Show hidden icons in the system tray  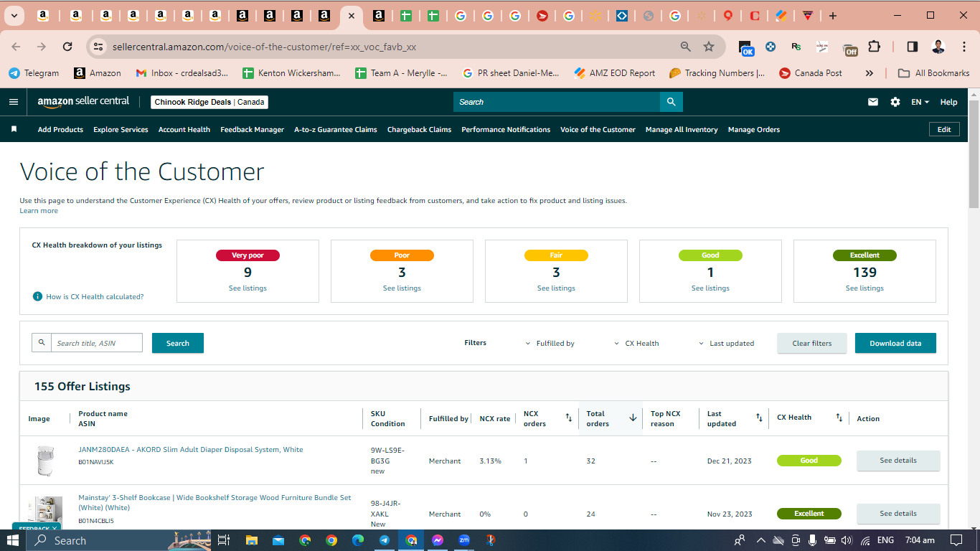(761, 540)
